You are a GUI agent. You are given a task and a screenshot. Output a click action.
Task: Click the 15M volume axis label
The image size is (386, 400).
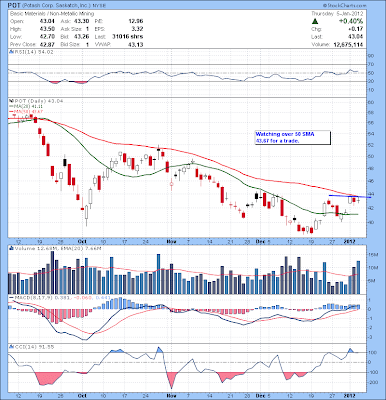pyautogui.click(x=373, y=255)
